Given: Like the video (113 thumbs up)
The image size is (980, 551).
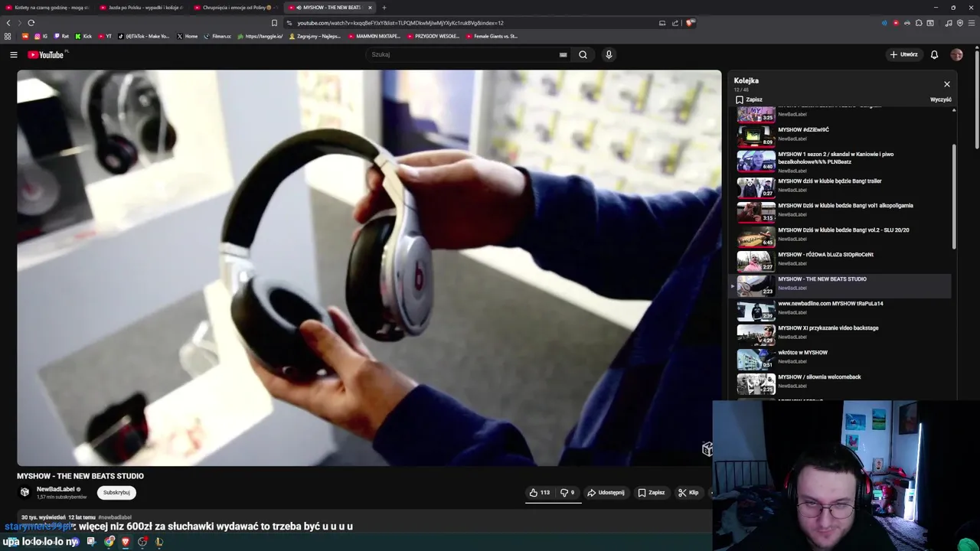Looking at the screenshot, I should coord(539,492).
